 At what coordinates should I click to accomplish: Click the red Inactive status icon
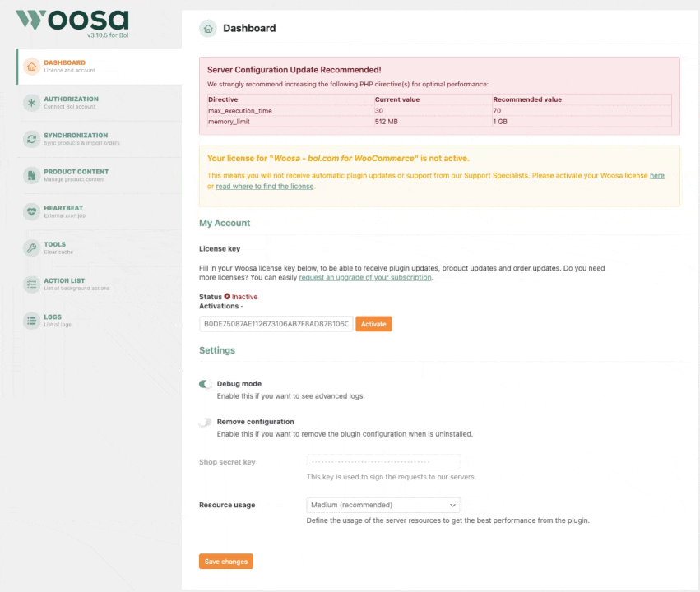pos(227,296)
